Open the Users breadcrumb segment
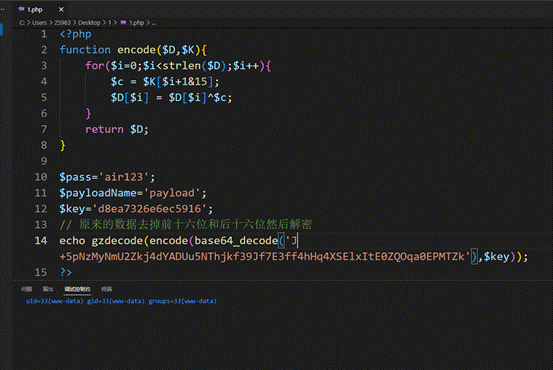553x370 pixels. tap(40, 23)
